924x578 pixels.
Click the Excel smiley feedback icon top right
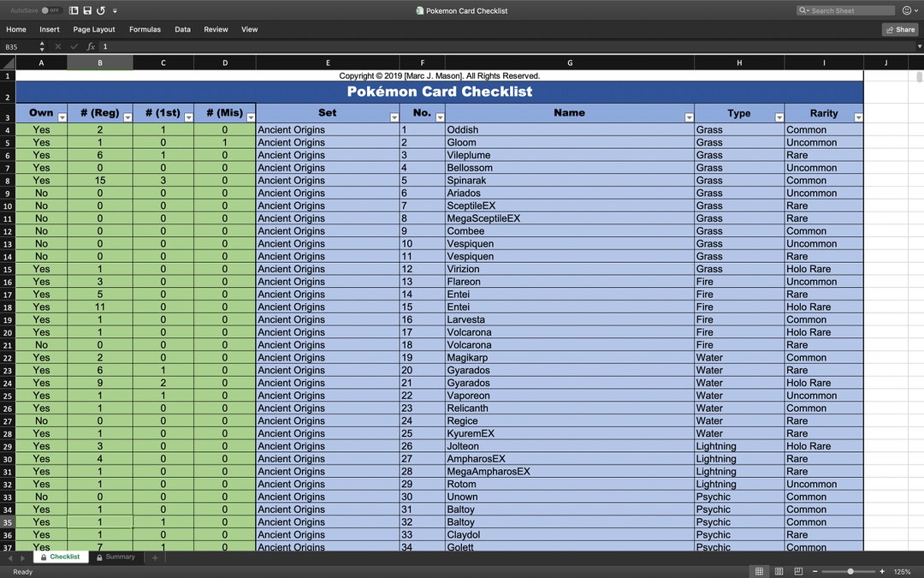click(905, 10)
